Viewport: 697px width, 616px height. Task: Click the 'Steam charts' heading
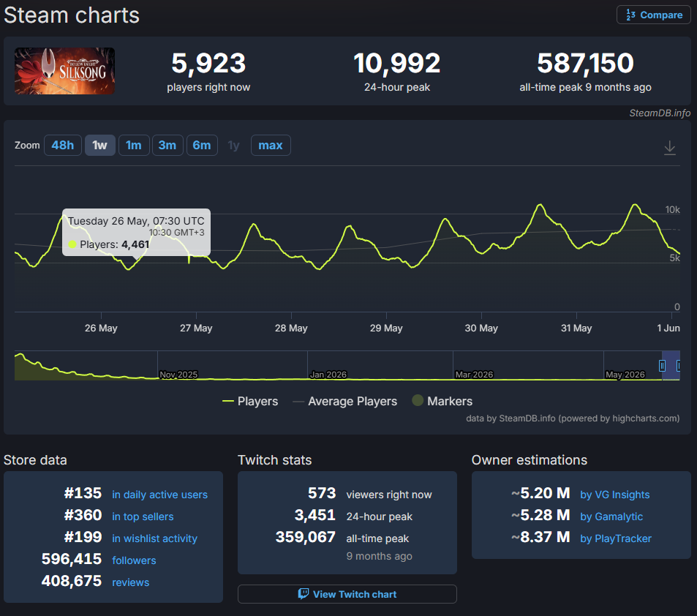tap(72, 15)
